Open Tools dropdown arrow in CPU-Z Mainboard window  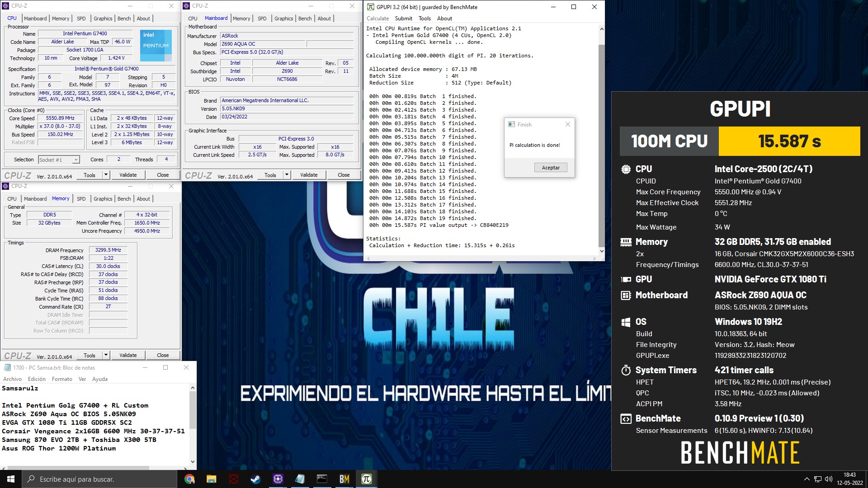click(x=287, y=175)
